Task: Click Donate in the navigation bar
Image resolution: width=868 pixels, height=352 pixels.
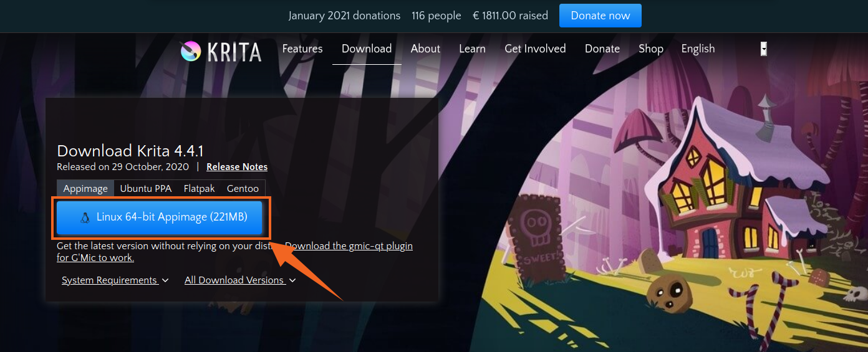Action: 602,49
